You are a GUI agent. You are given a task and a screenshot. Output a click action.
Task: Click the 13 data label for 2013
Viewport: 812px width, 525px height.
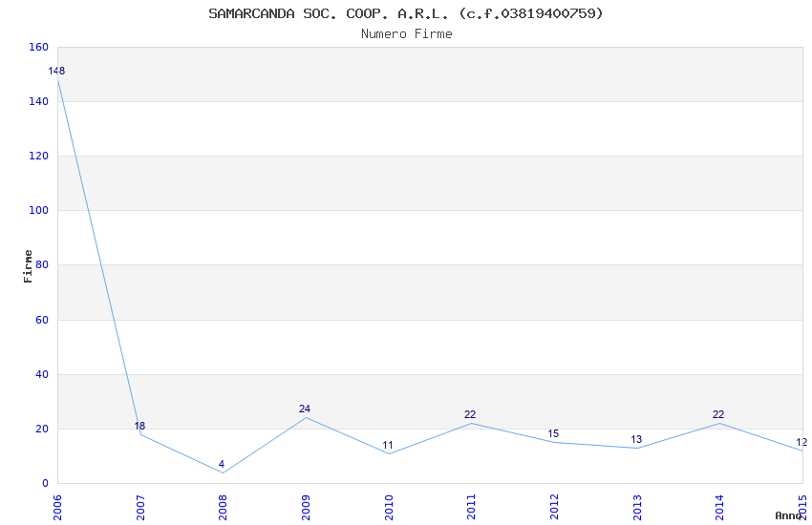click(x=636, y=439)
